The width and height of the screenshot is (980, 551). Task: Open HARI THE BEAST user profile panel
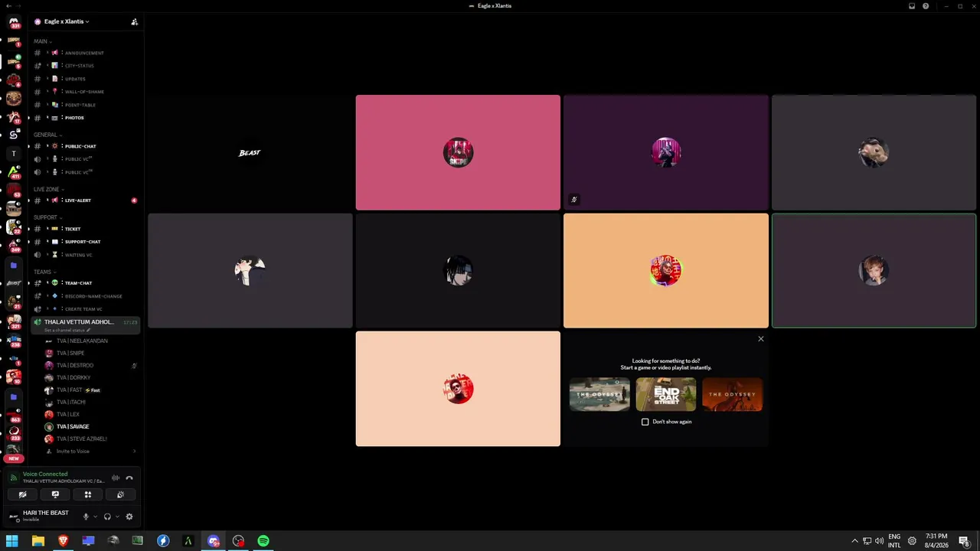point(42,517)
